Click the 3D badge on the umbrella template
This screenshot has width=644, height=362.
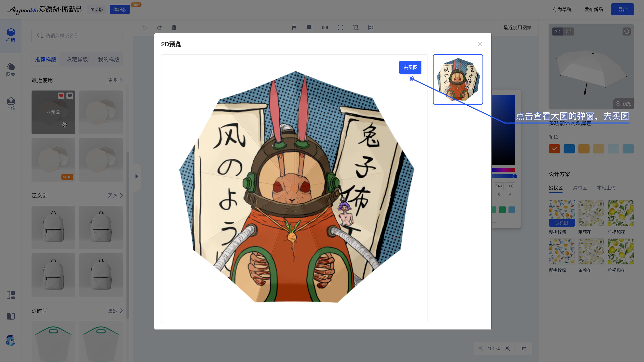(x=67, y=177)
